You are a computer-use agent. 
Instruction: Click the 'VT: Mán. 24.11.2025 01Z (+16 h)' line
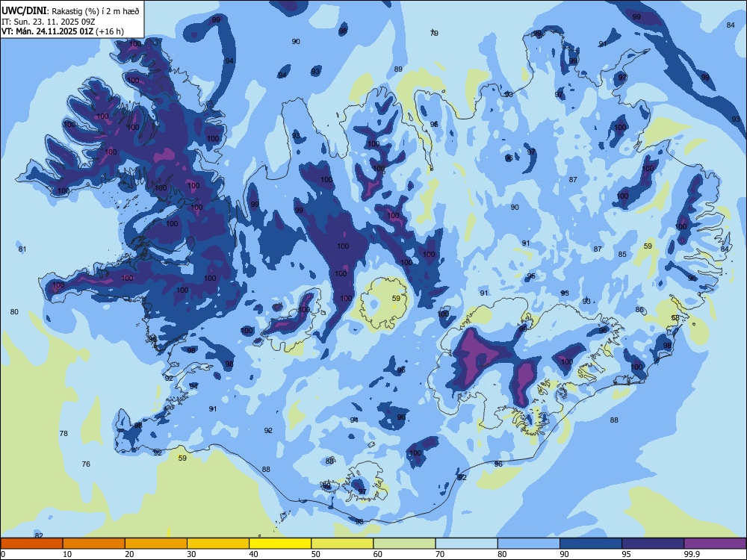pyautogui.click(x=63, y=31)
